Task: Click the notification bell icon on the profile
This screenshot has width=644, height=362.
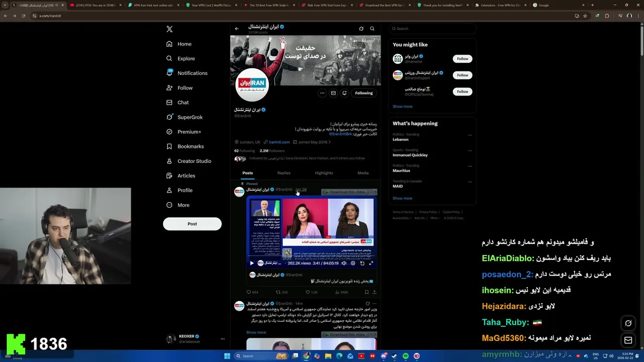Action: pyautogui.click(x=345, y=93)
